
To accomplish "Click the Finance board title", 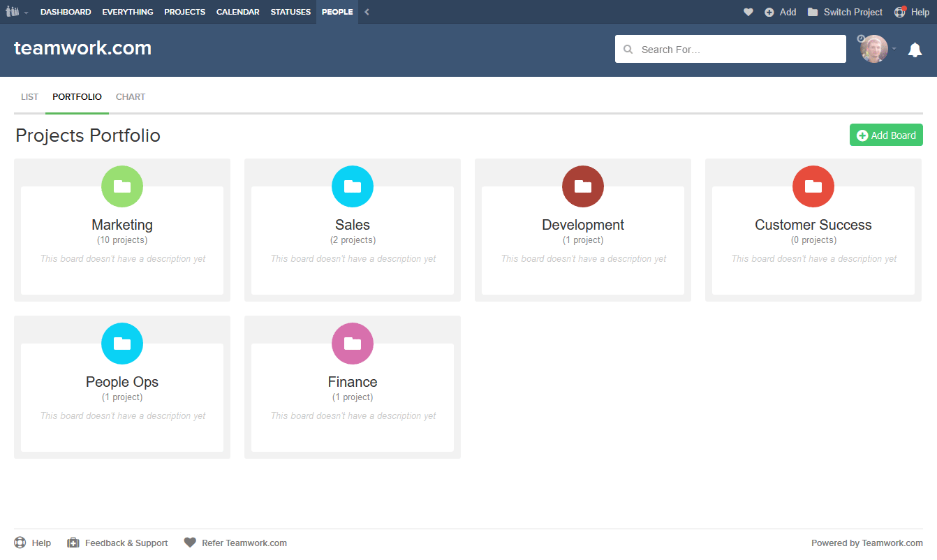I will pyautogui.click(x=353, y=382).
